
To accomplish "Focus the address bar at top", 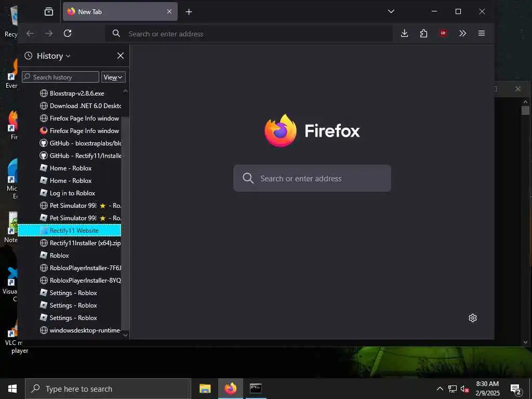I will [249, 34].
